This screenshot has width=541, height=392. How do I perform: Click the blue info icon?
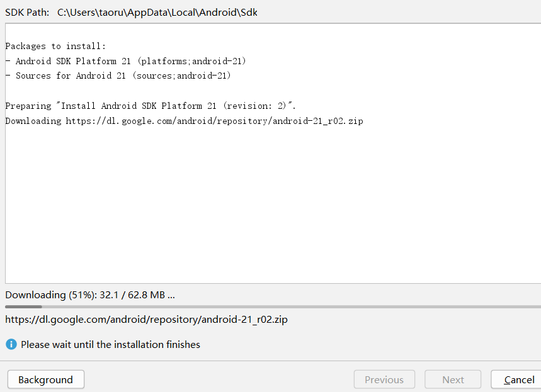point(11,344)
